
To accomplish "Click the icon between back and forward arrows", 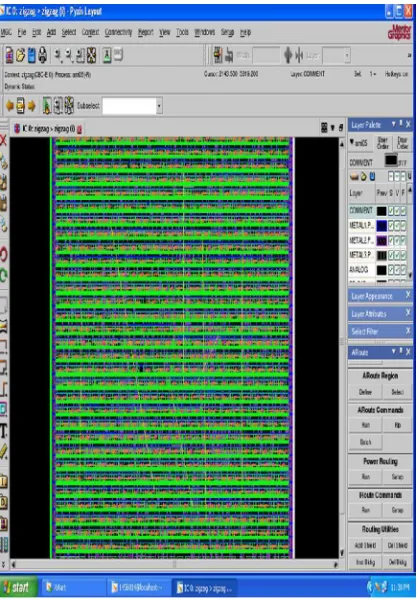I will (x=21, y=106).
